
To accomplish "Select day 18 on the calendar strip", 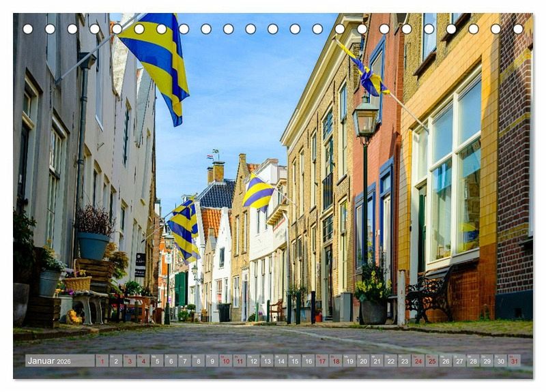I will (x=336, y=361).
